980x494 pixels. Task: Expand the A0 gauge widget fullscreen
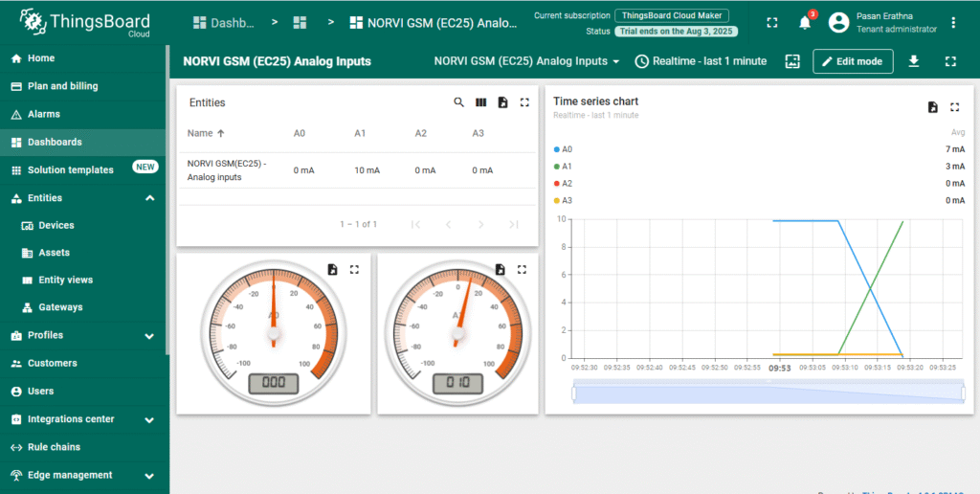point(354,270)
